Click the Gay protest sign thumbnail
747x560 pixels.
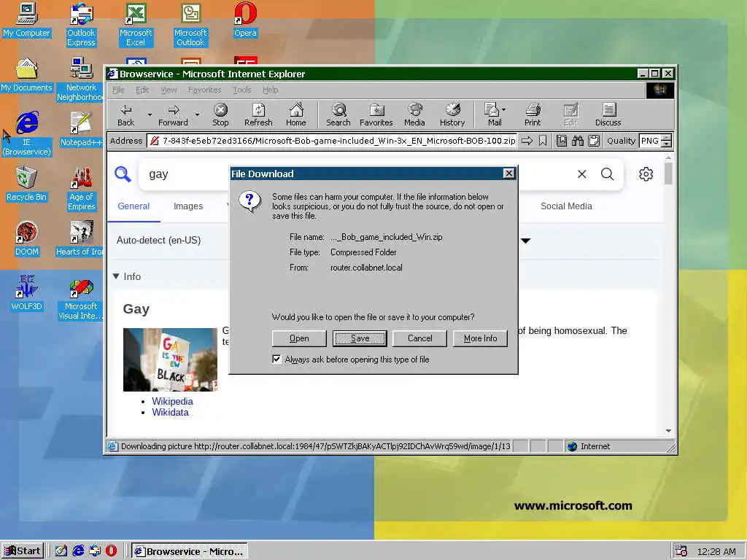[170, 359]
